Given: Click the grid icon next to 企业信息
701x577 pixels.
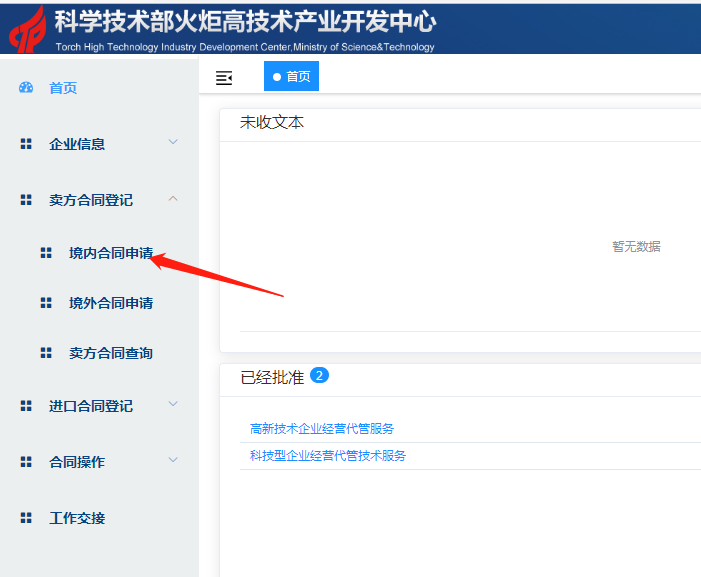Looking at the screenshot, I should 26,144.
